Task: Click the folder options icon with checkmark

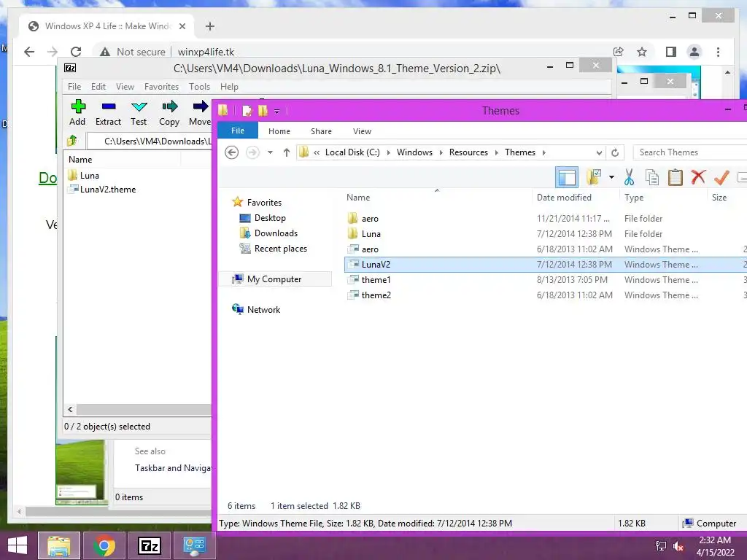Action: pos(594,177)
